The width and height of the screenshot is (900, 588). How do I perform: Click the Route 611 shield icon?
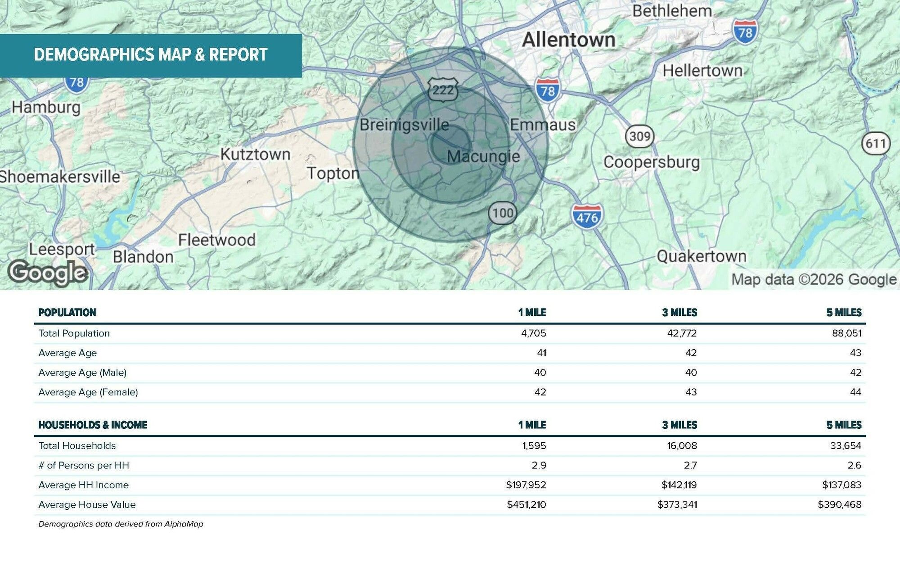point(876,144)
